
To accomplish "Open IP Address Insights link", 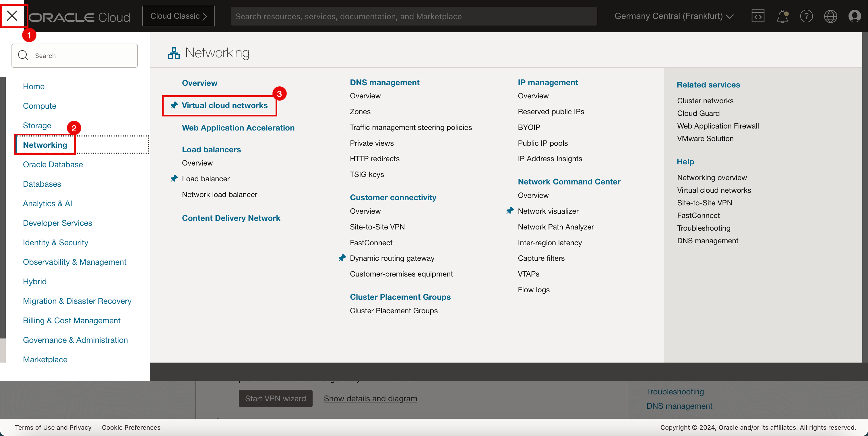I will click(x=550, y=159).
